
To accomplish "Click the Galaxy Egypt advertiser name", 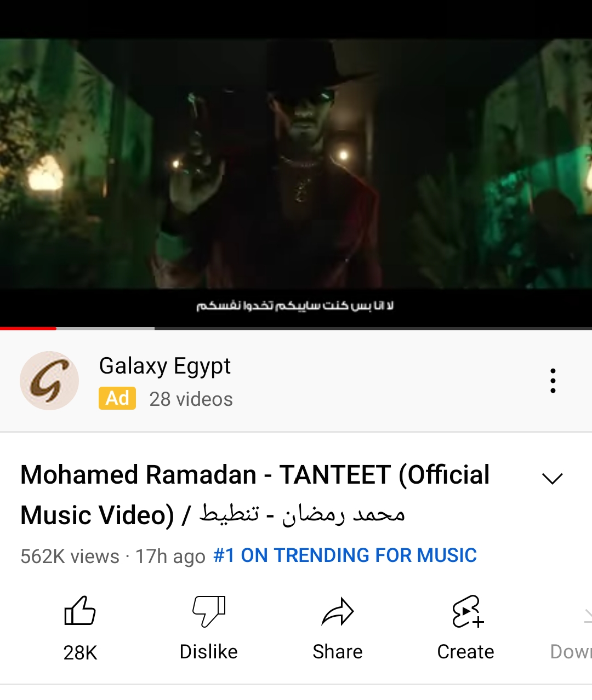I will point(165,366).
